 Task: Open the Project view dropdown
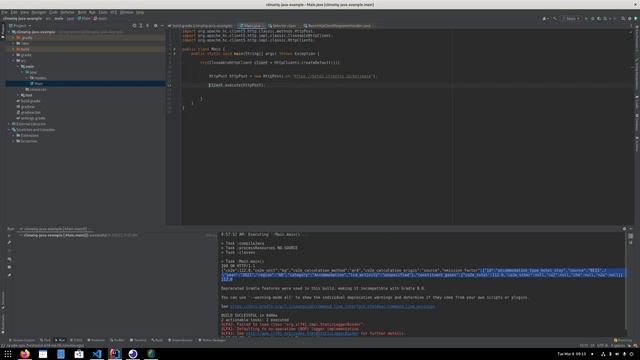[20, 26]
